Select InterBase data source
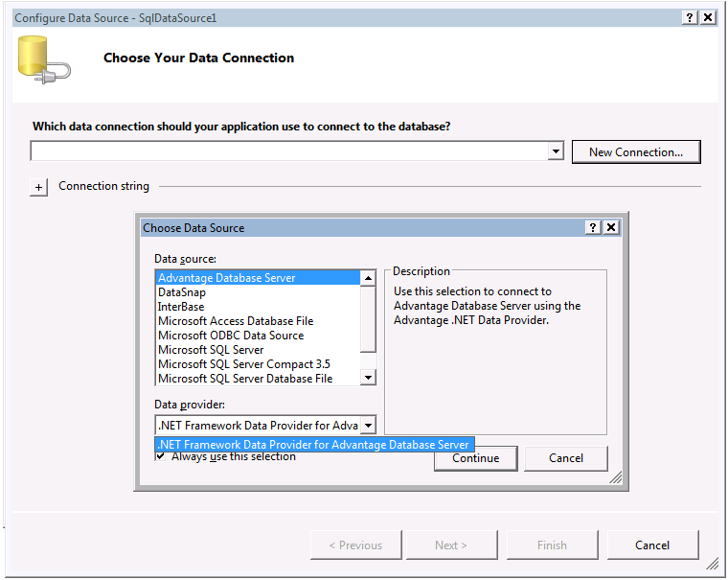 click(x=258, y=307)
